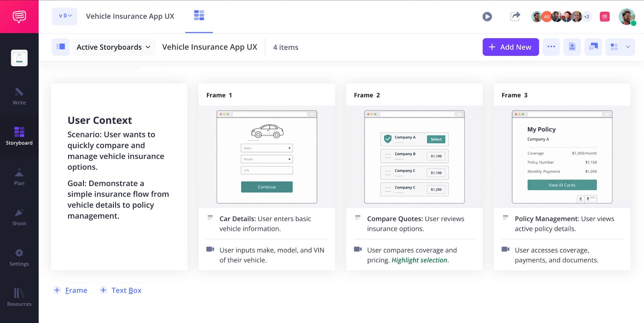
Task: Click the Add New button
Action: click(x=511, y=47)
